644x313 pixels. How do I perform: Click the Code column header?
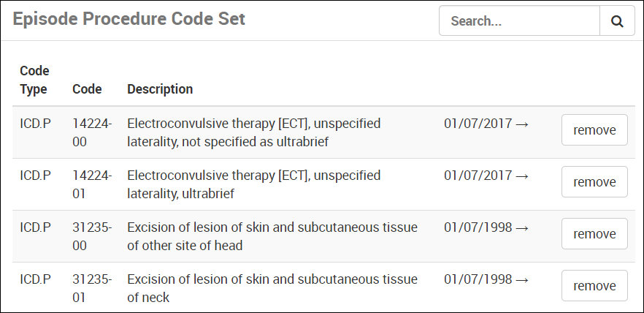click(87, 89)
